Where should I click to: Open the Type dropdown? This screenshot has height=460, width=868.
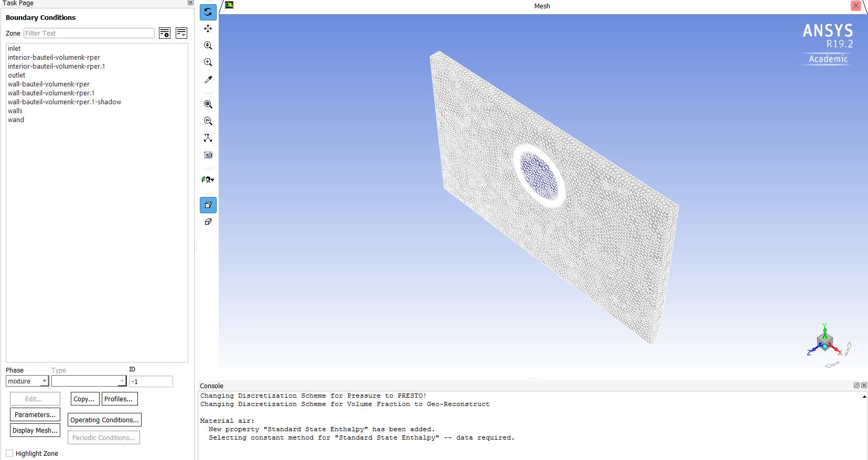point(89,381)
